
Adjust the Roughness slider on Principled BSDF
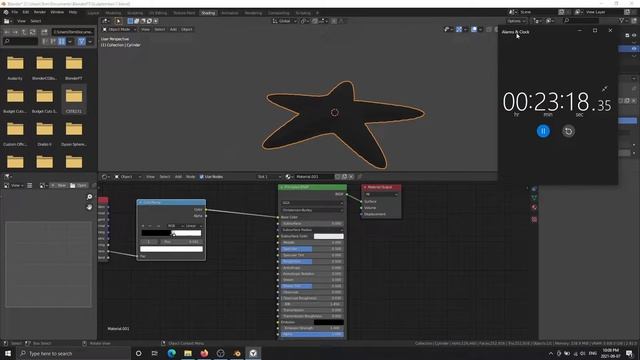tap(312, 261)
